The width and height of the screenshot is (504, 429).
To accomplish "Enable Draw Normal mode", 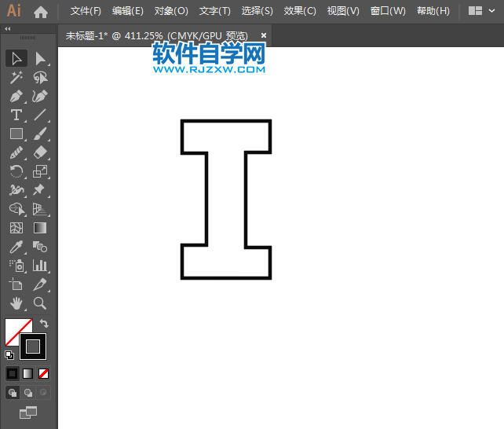I will coord(13,393).
